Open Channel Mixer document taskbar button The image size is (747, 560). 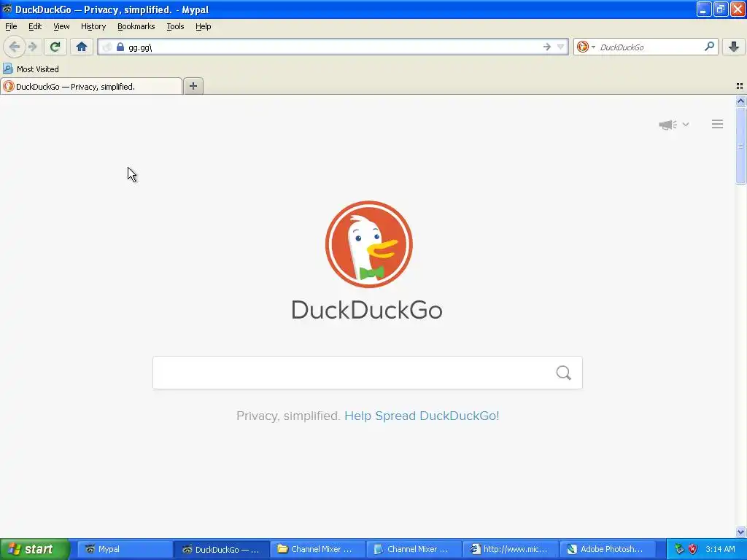point(414,549)
